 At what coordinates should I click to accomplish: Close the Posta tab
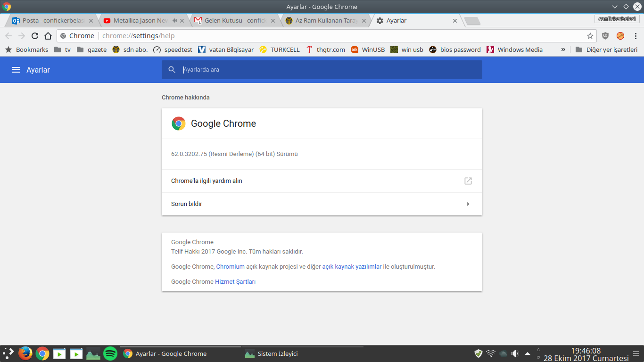[91, 21]
